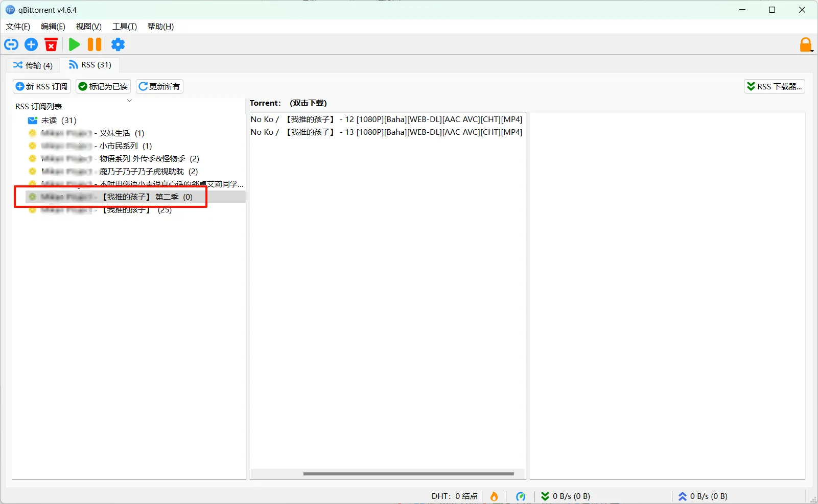This screenshot has width=818, height=504.
Task: Click the green download arrows in RSS 下载器
Action: pos(751,86)
